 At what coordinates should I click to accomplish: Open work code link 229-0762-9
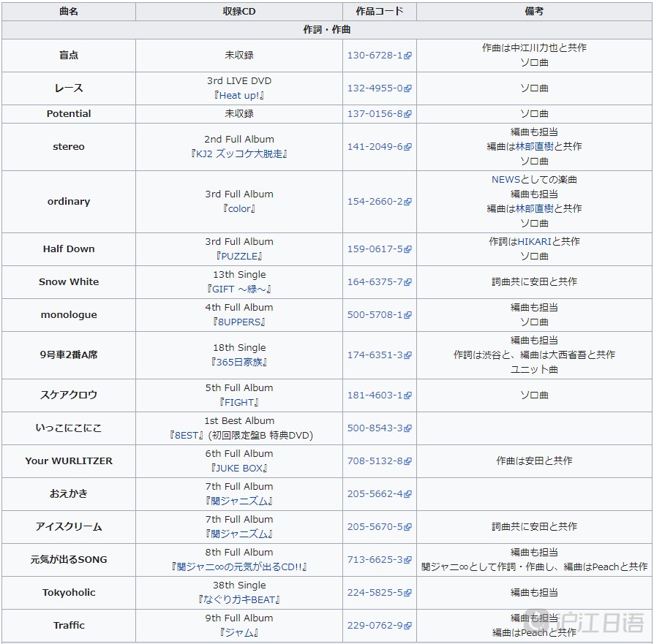379,625
